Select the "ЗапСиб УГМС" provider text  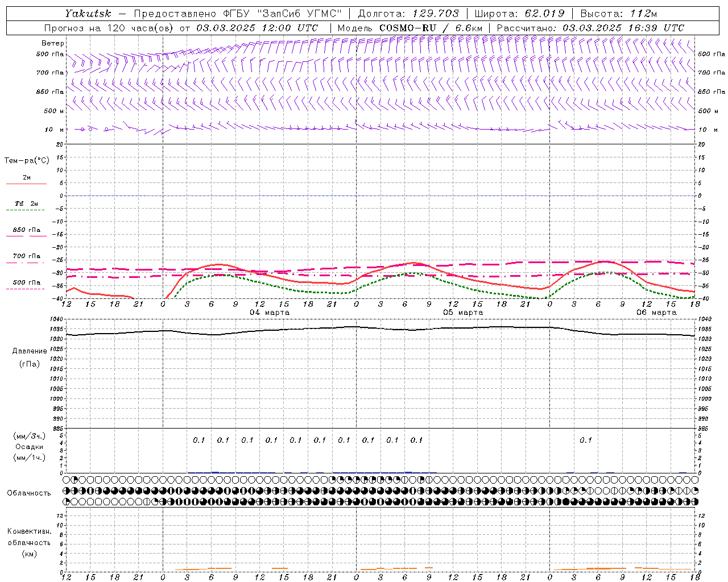coord(300,14)
